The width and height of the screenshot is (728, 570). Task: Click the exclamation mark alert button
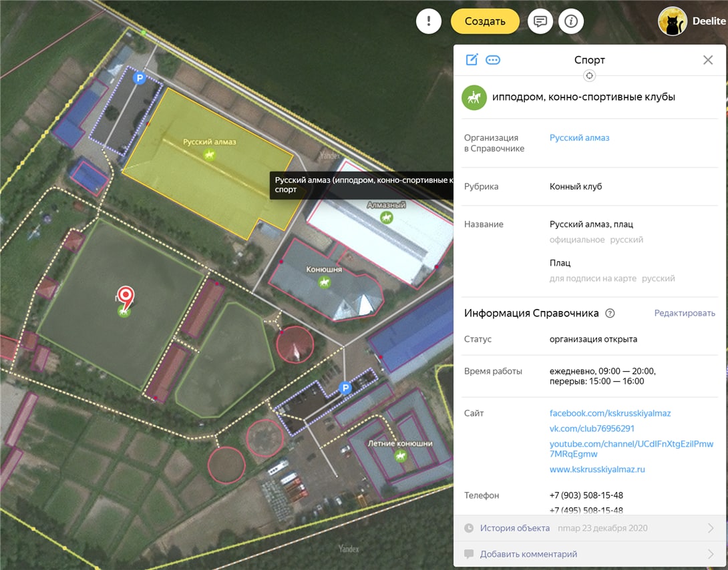[x=428, y=21]
